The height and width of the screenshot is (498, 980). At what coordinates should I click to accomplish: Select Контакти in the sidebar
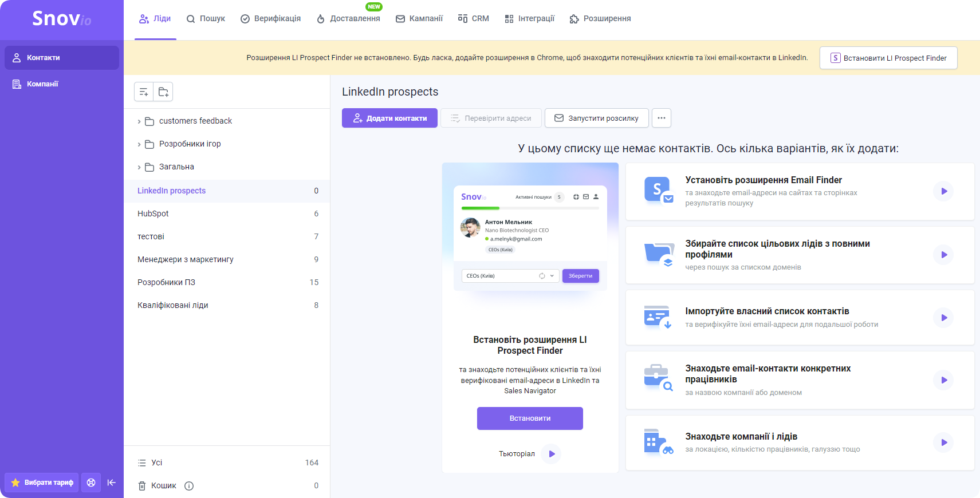(62, 58)
